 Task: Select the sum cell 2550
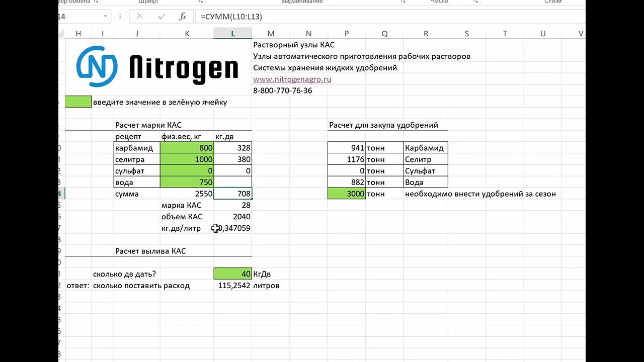187,194
